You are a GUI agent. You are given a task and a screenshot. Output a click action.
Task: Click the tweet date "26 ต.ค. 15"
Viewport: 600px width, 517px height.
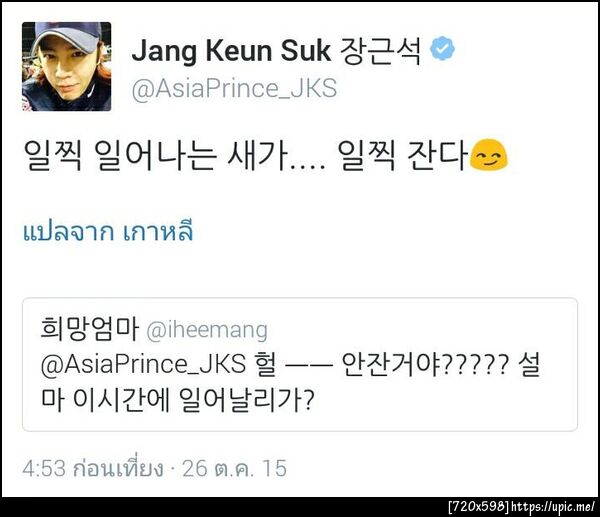coord(234,468)
